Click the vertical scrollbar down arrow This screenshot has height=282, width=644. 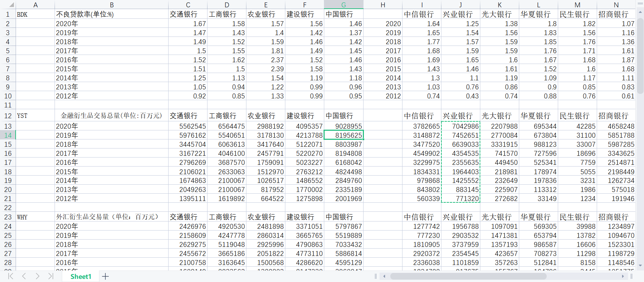[x=640, y=266]
